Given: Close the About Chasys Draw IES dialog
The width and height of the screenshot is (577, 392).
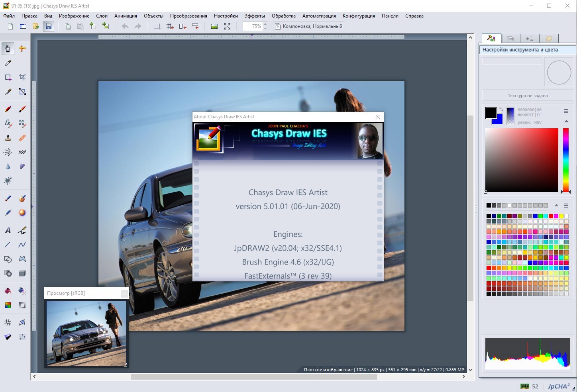Looking at the screenshot, I should pos(378,117).
